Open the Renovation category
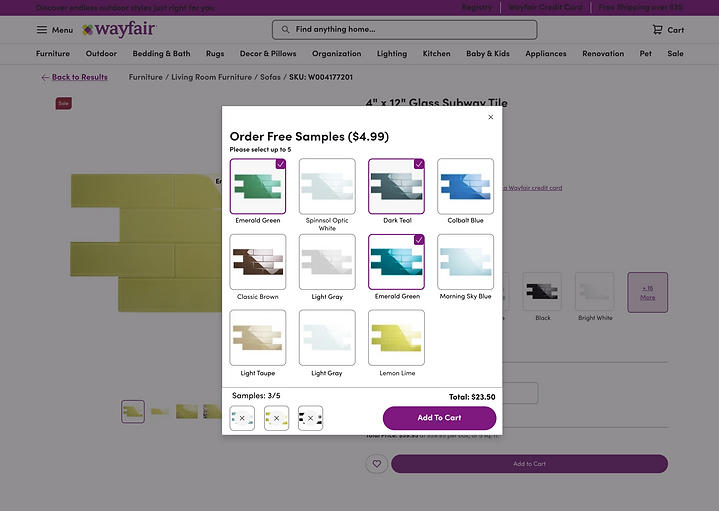This screenshot has width=719, height=511. click(x=603, y=54)
